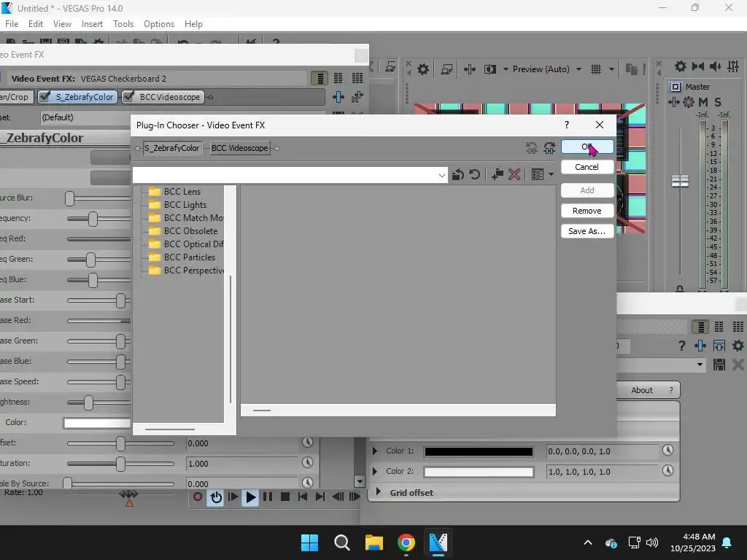Open the Edit menu
Viewport: 747px width, 560px height.
point(36,24)
